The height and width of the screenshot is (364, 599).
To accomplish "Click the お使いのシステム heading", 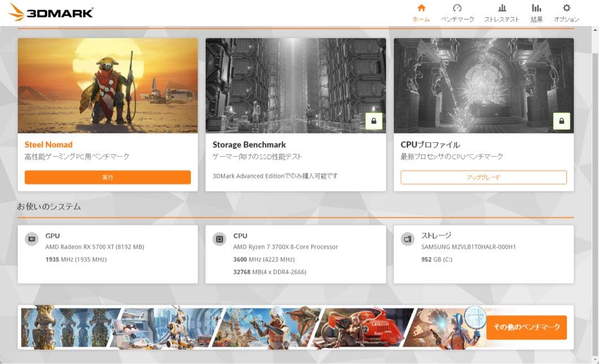I will pyautogui.click(x=49, y=207).
